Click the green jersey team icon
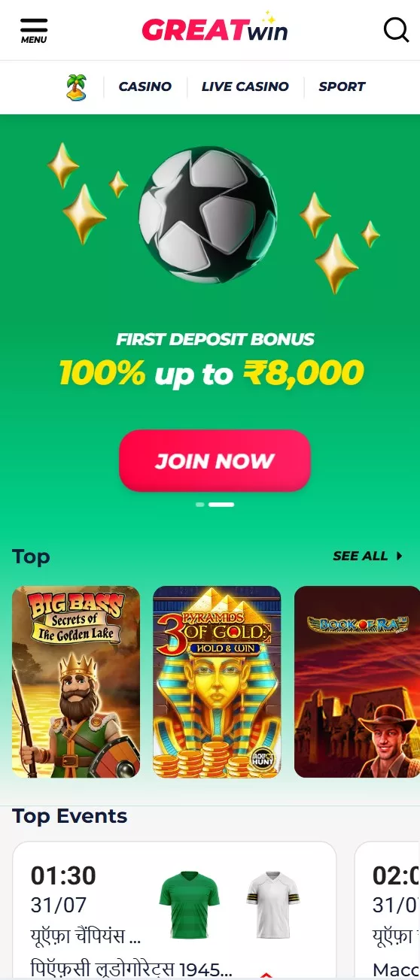Viewport: 420px width, 980px height. (189, 905)
